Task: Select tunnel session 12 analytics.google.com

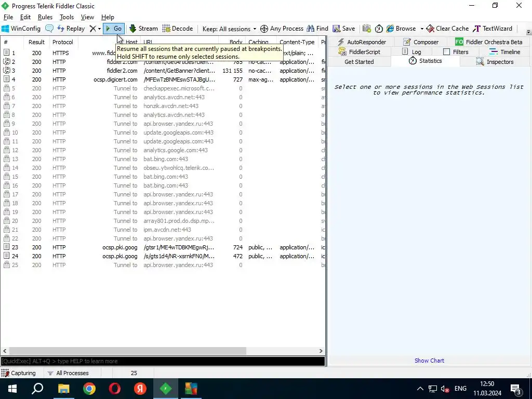Action: click(163, 150)
